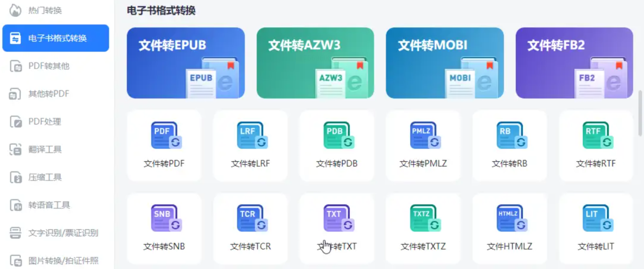The image size is (644, 269).
Task: Open the 文件转EPUB conversion card
Action: pyautogui.click(x=186, y=63)
